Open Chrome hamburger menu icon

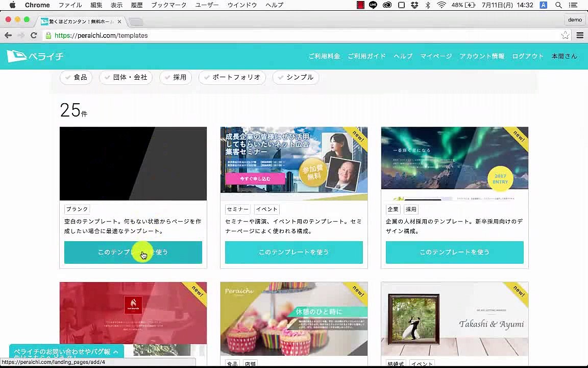[580, 35]
